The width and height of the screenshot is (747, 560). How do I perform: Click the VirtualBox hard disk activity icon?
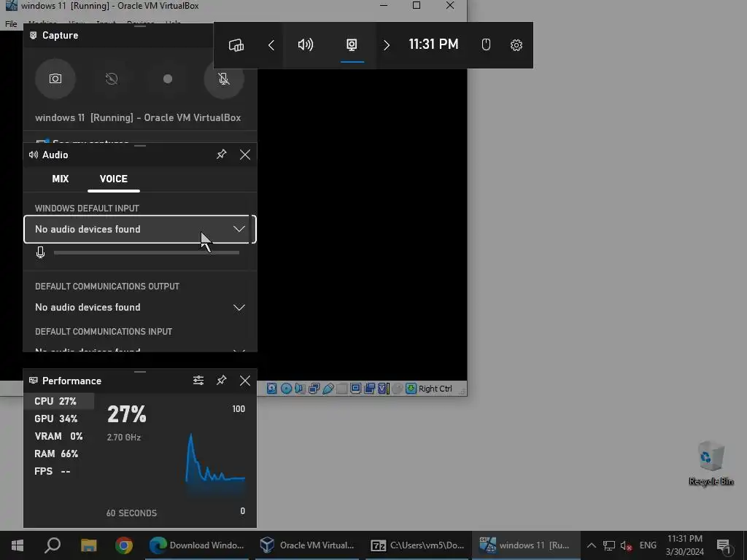pyautogui.click(x=271, y=389)
